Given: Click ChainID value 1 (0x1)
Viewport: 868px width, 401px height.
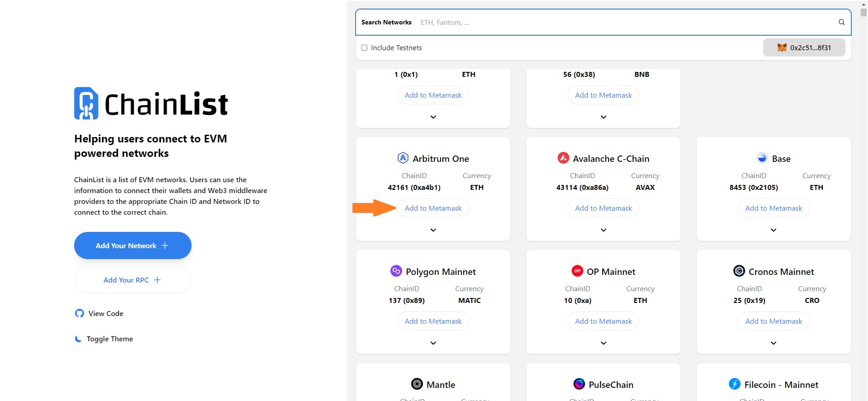Looking at the screenshot, I should [406, 74].
